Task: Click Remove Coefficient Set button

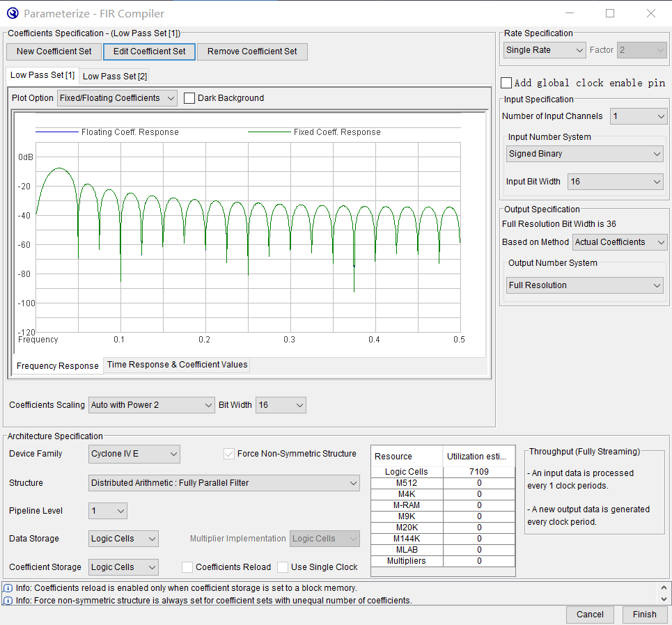Action: click(x=252, y=52)
